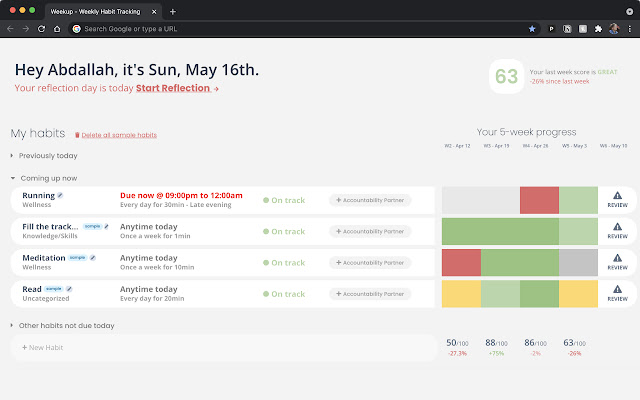
Task: Click the edit pencil beside Meditation habit
Action: click(x=93, y=258)
